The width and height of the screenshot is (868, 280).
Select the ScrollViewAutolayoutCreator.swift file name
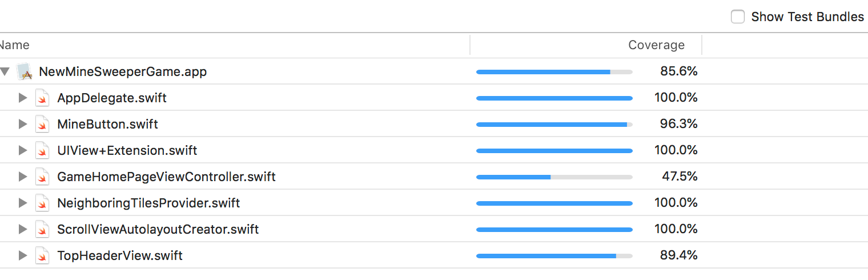[x=158, y=230]
